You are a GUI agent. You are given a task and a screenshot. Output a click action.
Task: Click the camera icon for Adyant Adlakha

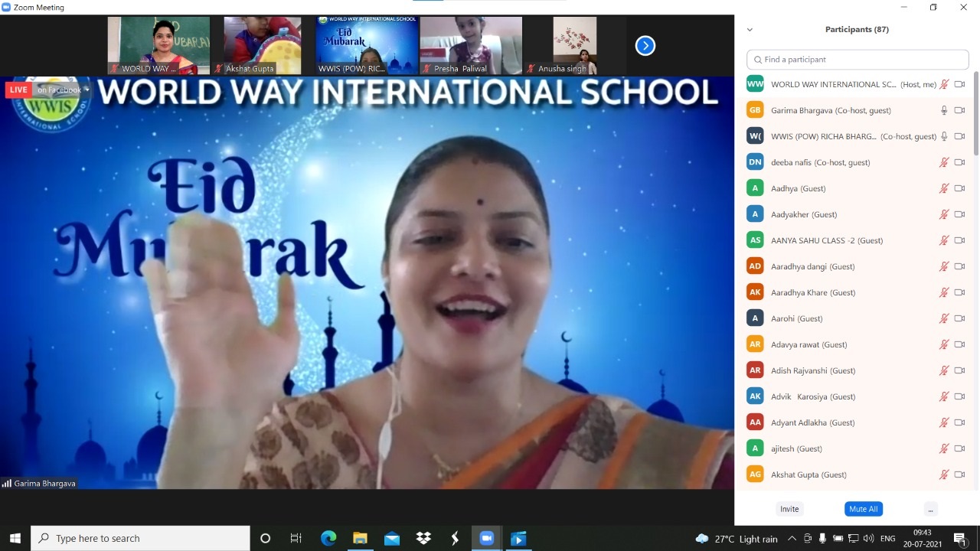[959, 422]
